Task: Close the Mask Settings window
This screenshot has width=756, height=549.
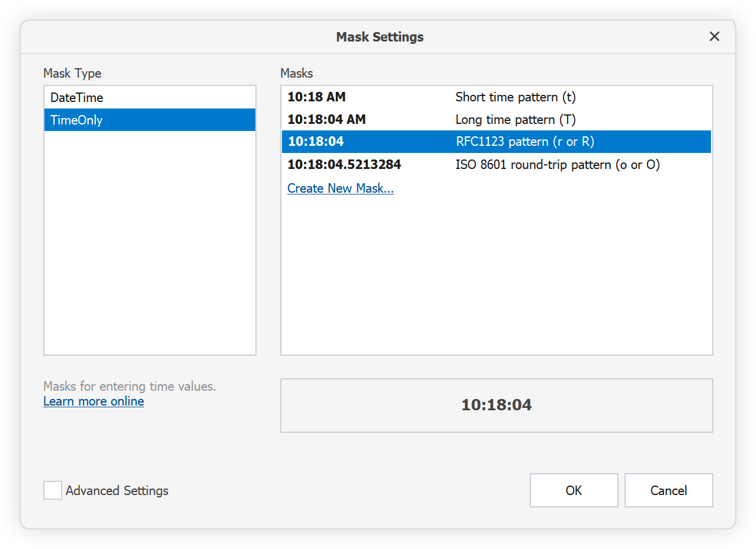Action: (714, 36)
